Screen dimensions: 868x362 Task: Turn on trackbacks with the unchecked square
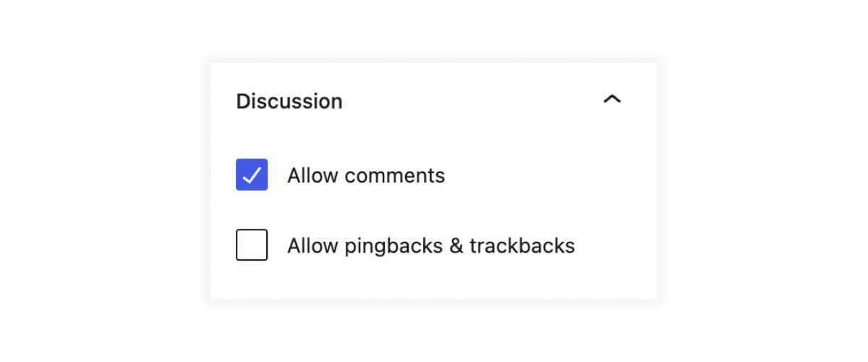(252, 245)
